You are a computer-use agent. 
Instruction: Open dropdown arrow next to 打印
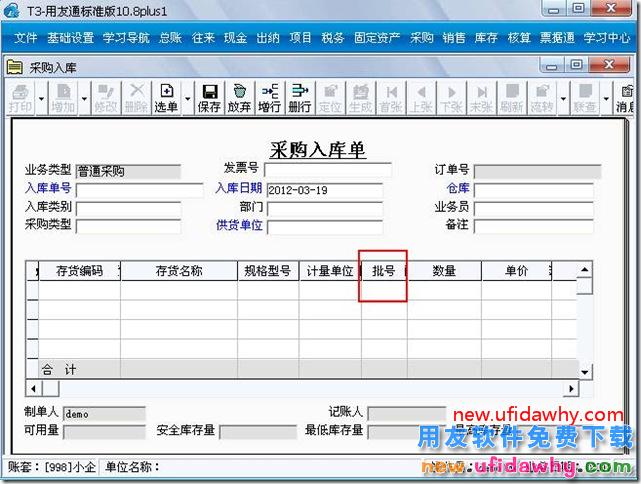(x=41, y=99)
